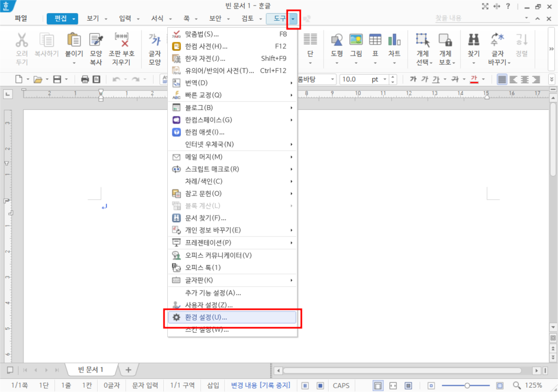Click the Object Select (개체 선택) icon
Viewport: 558px width, 392px height.
click(423, 40)
